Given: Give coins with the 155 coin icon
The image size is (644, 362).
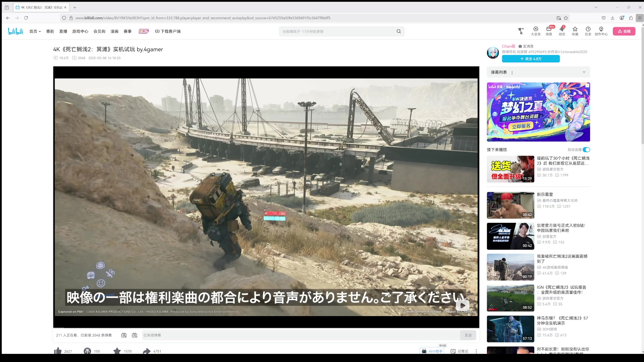Looking at the screenshot, I should click(x=92, y=351).
